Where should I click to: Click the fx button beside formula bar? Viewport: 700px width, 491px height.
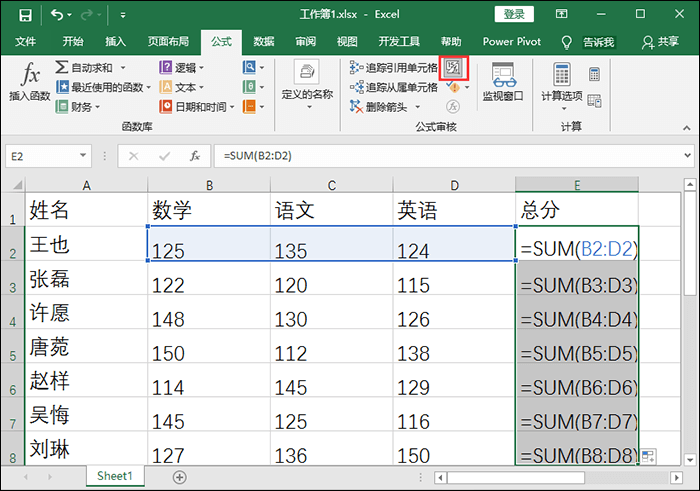(x=196, y=156)
